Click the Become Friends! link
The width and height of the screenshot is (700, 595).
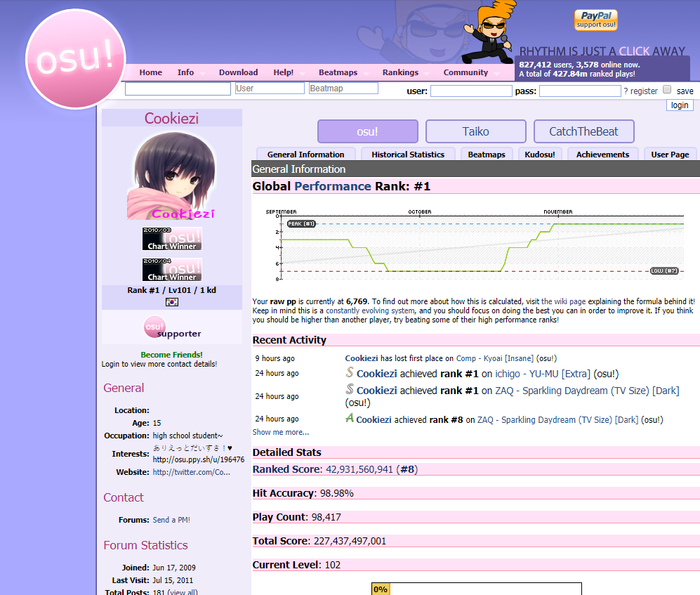pos(171,355)
